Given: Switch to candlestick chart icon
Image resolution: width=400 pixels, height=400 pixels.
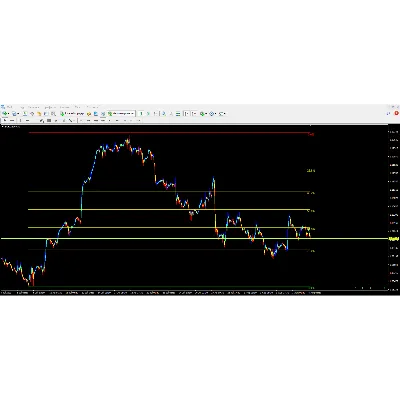Looking at the screenshot, I should pos(148,114).
